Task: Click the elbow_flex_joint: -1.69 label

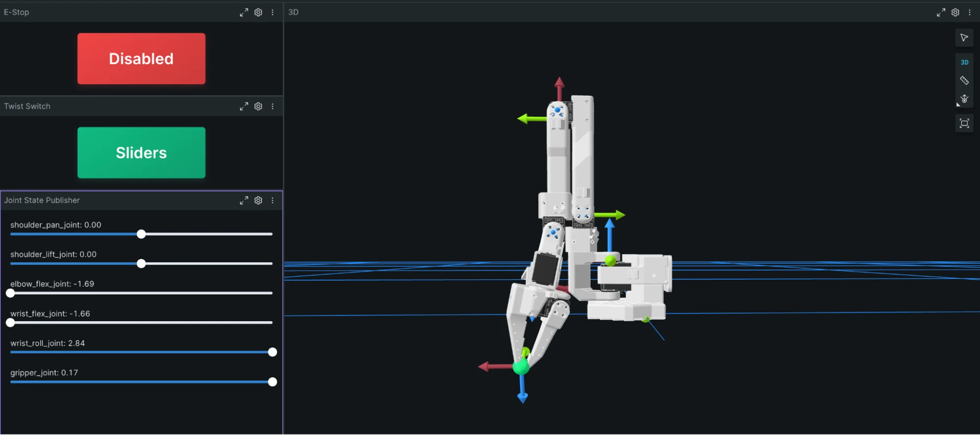Action: [52, 284]
